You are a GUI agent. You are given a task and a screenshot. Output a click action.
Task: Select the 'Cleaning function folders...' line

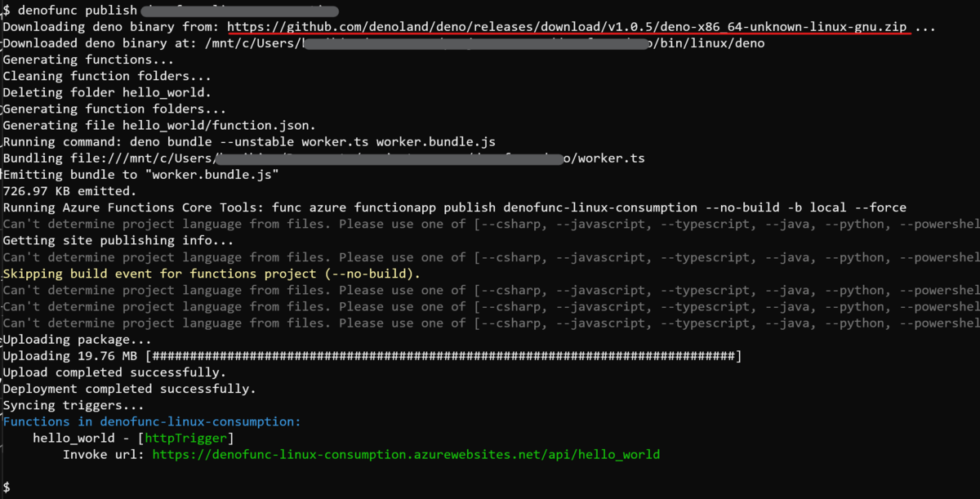click(x=107, y=76)
